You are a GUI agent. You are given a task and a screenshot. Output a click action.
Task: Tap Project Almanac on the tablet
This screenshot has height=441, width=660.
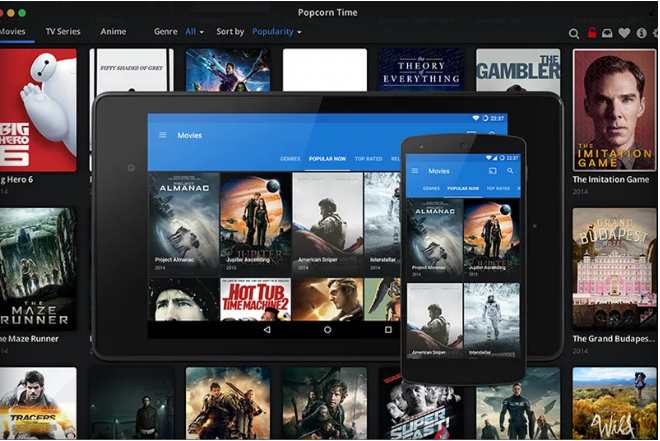(x=184, y=224)
